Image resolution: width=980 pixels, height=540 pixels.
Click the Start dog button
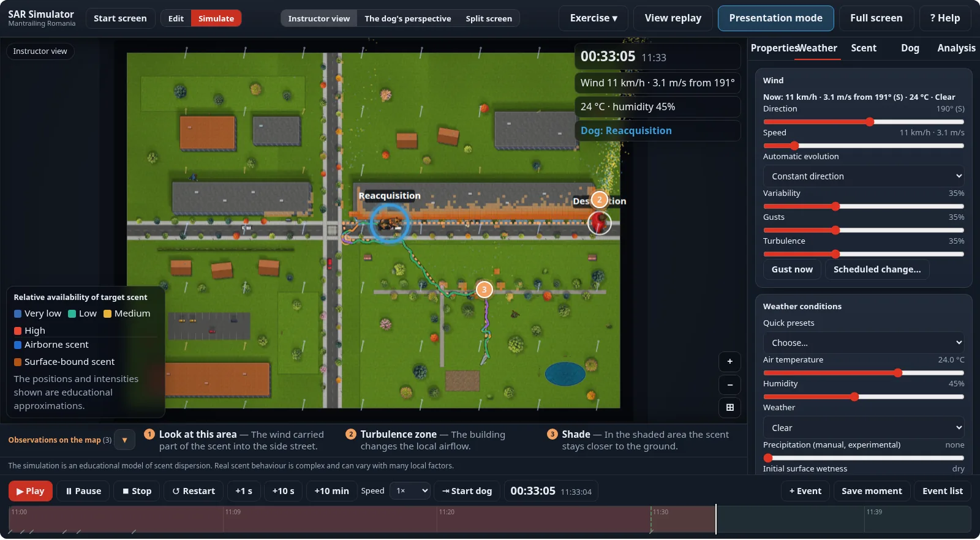click(467, 491)
